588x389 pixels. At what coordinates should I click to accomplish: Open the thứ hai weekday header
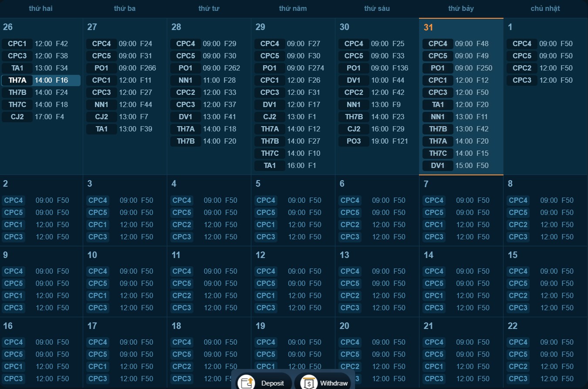coord(41,8)
